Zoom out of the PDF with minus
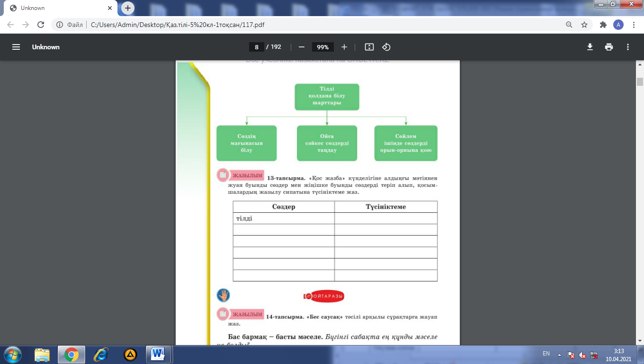Image resolution: width=644 pixels, height=364 pixels. click(x=301, y=47)
